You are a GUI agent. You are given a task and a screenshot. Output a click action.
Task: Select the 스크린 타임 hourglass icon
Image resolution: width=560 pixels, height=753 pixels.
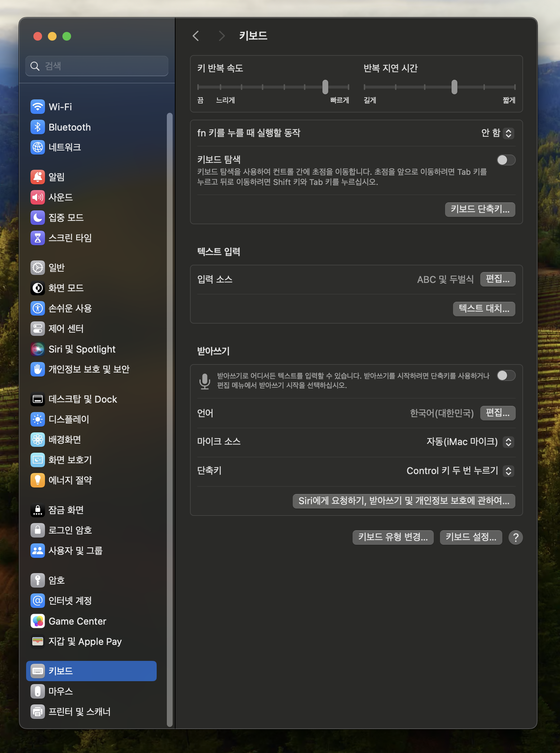point(38,238)
